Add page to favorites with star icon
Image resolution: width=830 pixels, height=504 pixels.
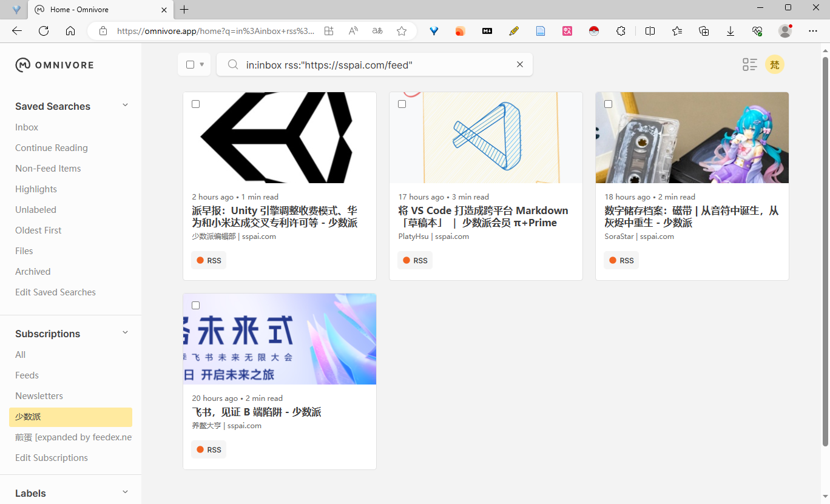(x=402, y=31)
